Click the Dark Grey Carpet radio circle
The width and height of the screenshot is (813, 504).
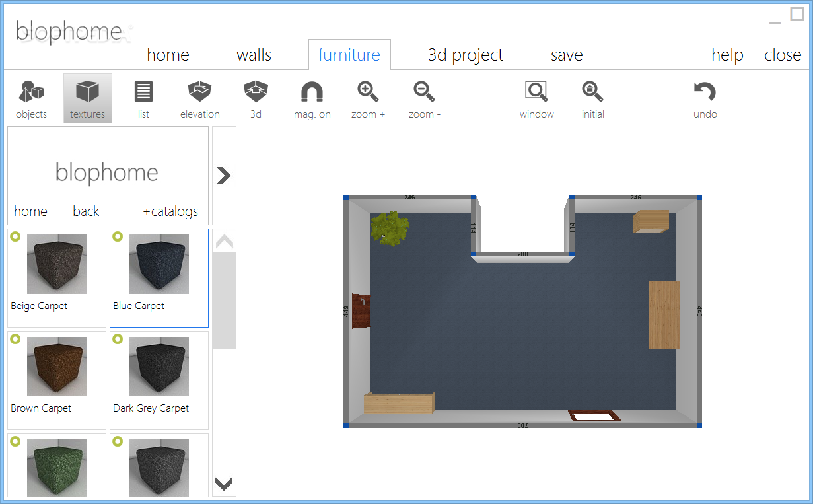click(118, 339)
